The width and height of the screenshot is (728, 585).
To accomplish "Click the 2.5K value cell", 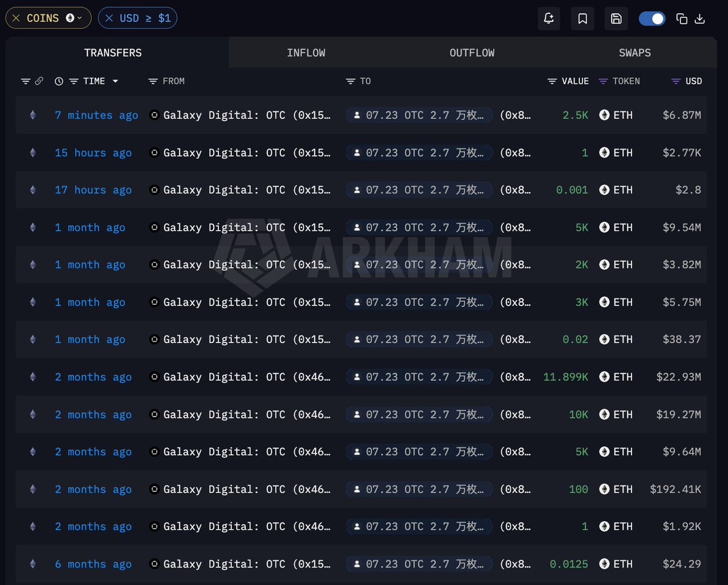I will click(575, 115).
